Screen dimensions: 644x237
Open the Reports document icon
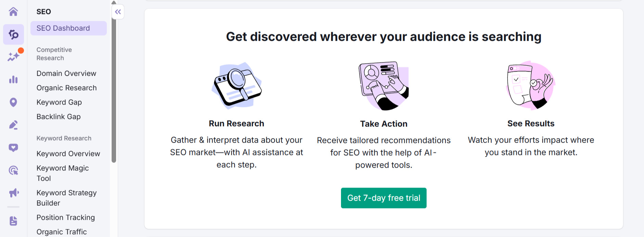13,221
